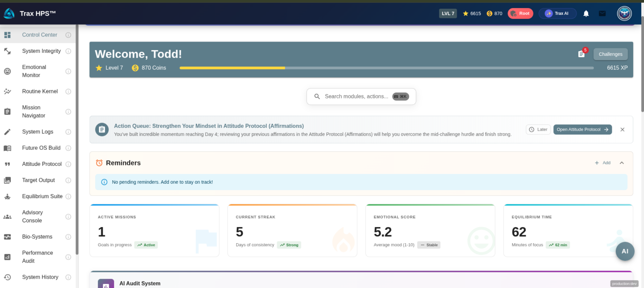The image size is (644, 288).
Task: Click the info icon beside System Integrity
Action: click(68, 51)
